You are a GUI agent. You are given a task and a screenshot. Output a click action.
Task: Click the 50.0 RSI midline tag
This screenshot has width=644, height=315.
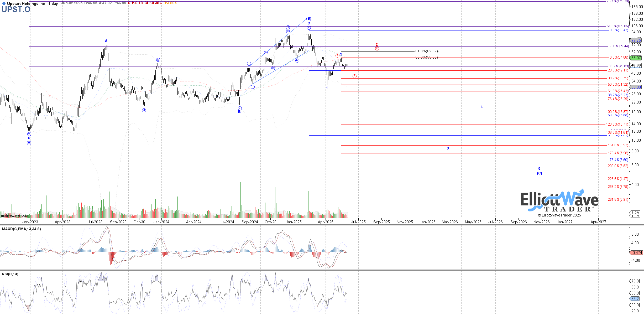pos(635,293)
